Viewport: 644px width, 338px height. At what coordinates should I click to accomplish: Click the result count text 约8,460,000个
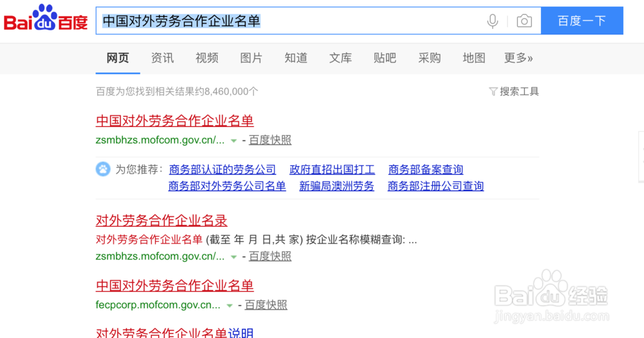pyautogui.click(x=227, y=91)
